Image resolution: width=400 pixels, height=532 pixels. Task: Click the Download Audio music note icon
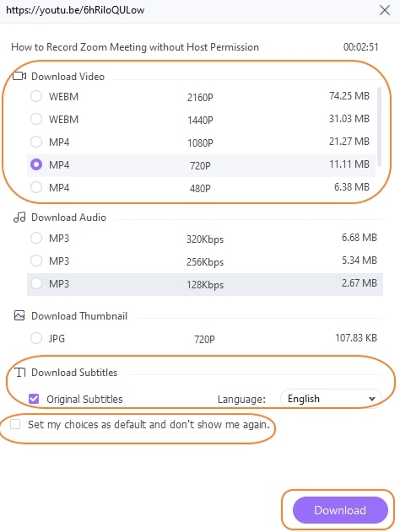[19, 218]
